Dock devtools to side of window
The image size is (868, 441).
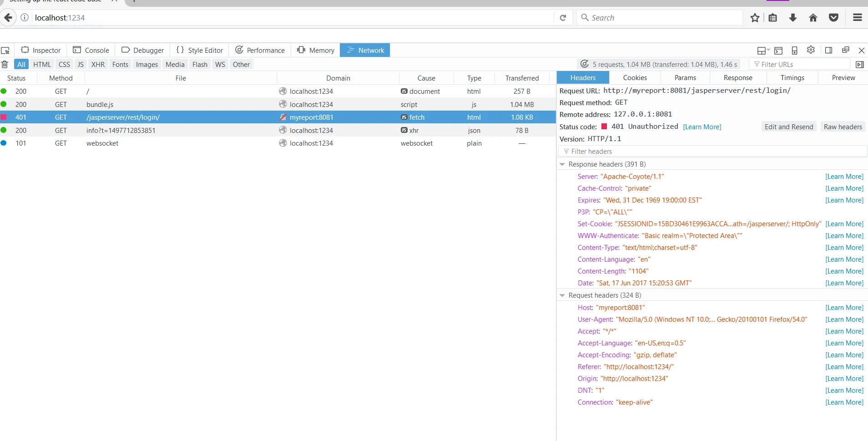[x=828, y=51]
